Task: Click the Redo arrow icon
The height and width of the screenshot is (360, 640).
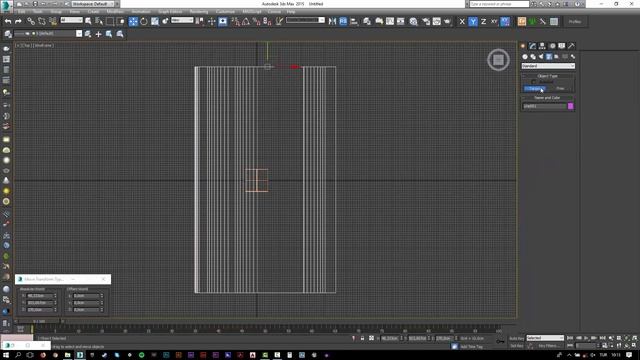Action: point(18,21)
